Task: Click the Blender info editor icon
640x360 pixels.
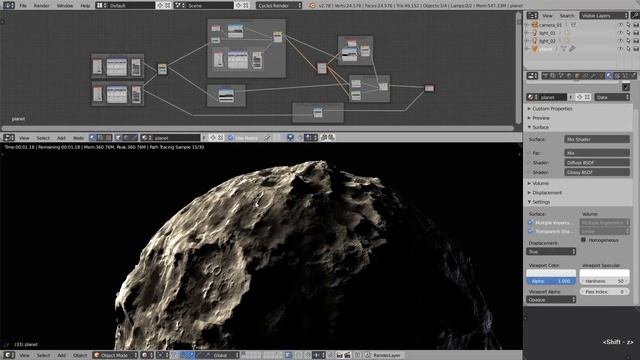Action: click(x=9, y=5)
